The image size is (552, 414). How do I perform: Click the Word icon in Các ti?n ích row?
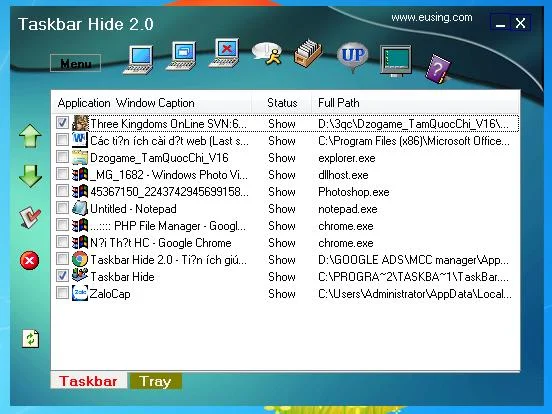(80, 140)
